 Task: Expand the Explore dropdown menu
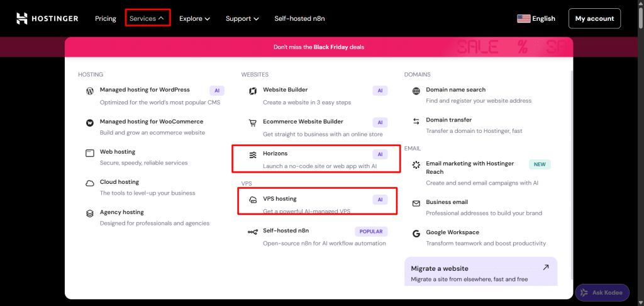(195, 18)
